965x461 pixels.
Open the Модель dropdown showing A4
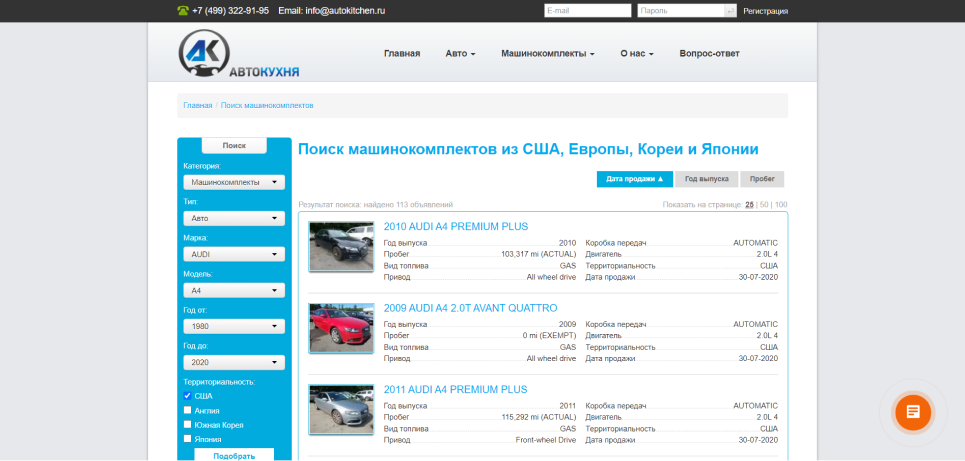pyautogui.click(x=234, y=291)
